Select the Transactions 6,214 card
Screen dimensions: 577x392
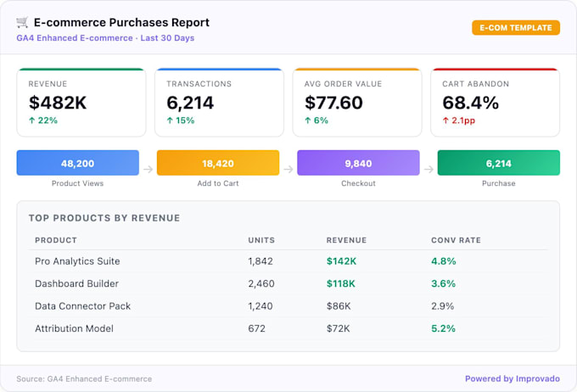(219, 103)
